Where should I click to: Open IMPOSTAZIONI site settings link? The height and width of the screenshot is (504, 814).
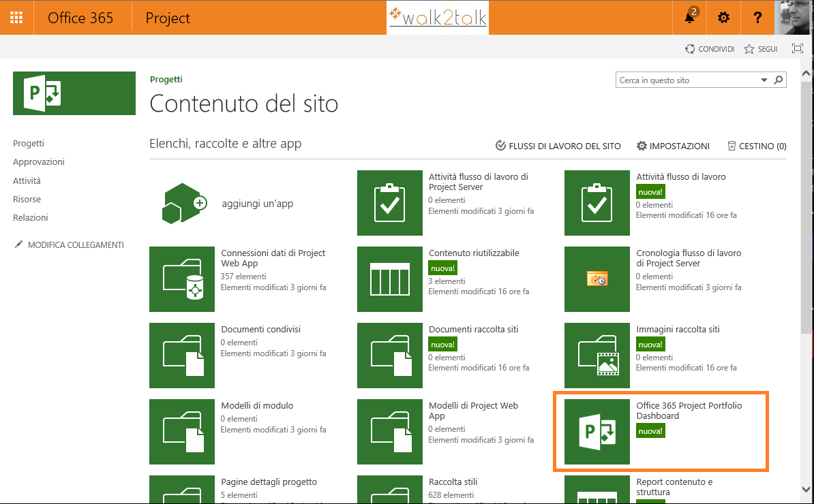pos(673,146)
